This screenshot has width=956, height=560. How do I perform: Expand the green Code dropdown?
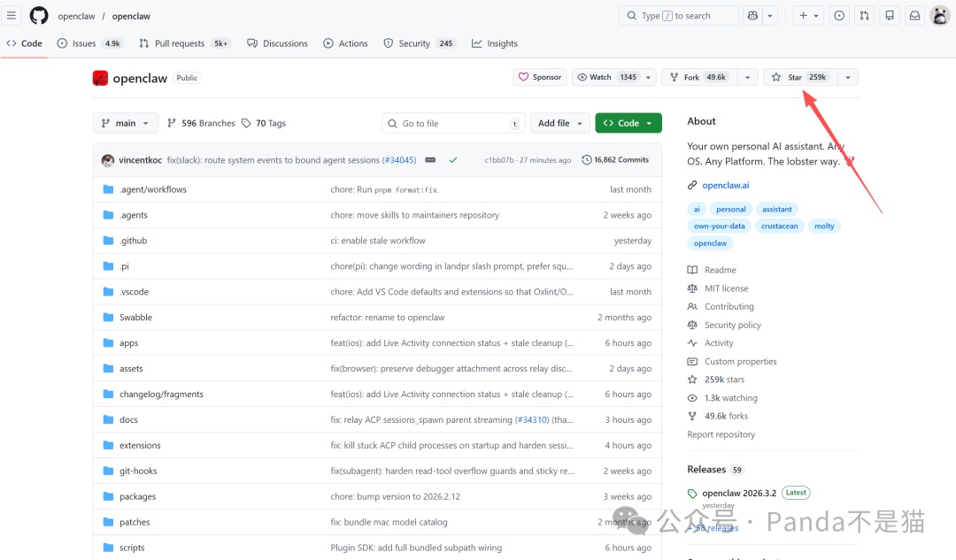628,123
